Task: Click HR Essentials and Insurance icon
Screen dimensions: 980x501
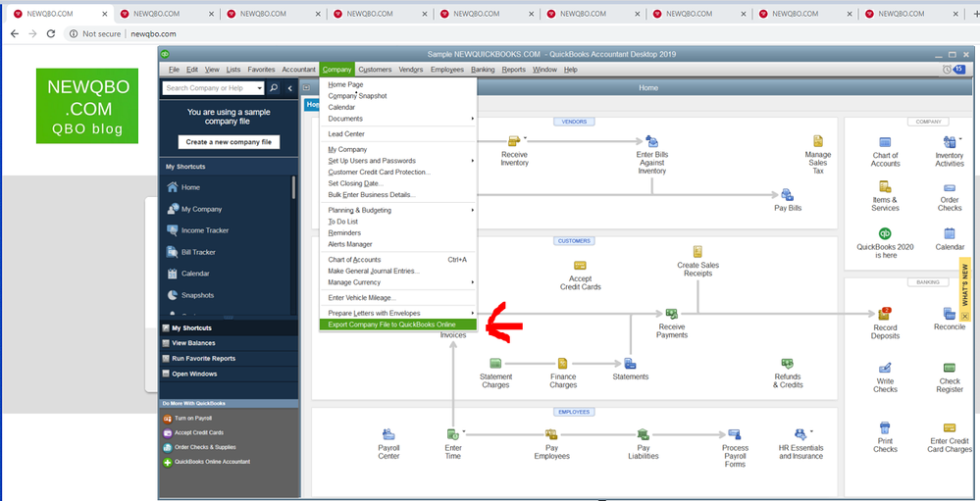Action: pyautogui.click(x=800, y=434)
